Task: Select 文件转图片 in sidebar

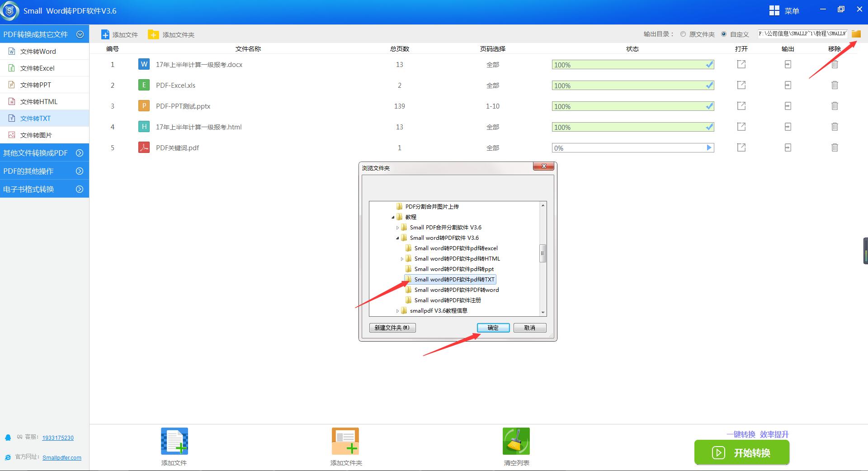Action: [x=44, y=135]
